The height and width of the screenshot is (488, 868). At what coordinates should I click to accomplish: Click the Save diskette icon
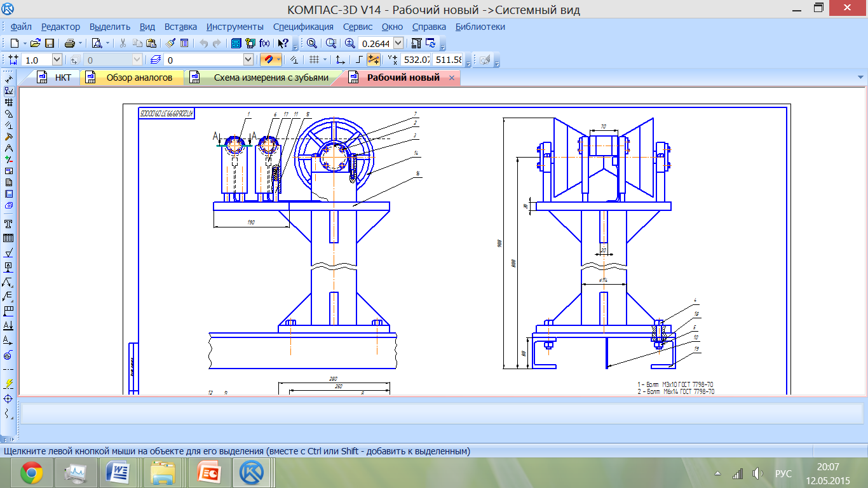coord(49,43)
